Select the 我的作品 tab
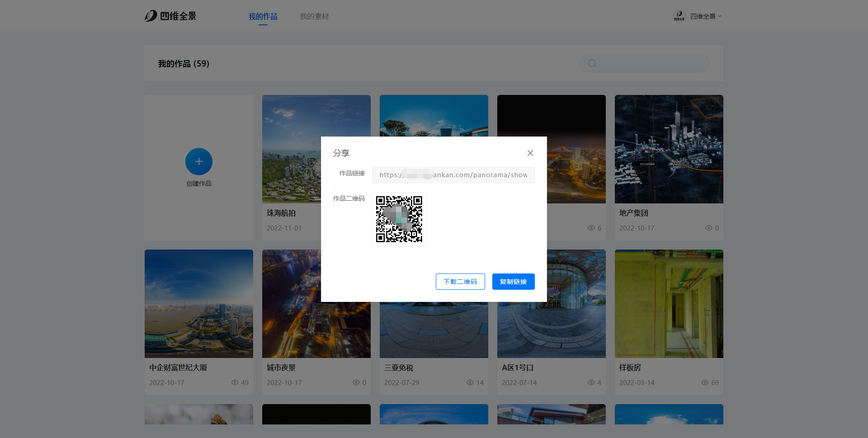 click(263, 17)
